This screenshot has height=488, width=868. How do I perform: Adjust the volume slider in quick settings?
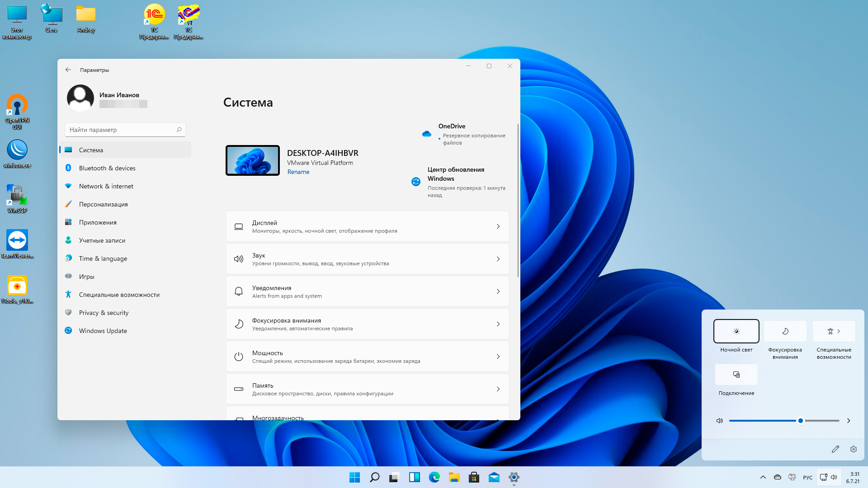800,421
